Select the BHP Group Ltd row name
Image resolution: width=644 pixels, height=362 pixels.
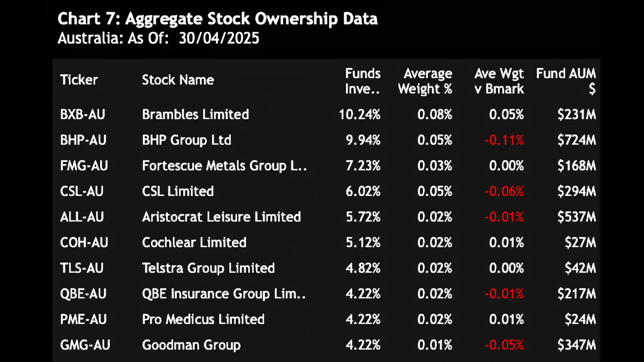click(x=186, y=140)
